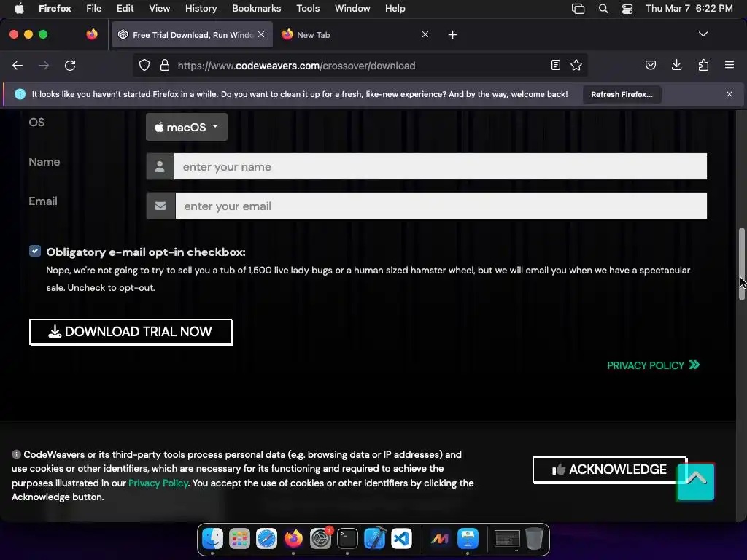Click Download Trial Now button
747x560 pixels.
(x=131, y=332)
